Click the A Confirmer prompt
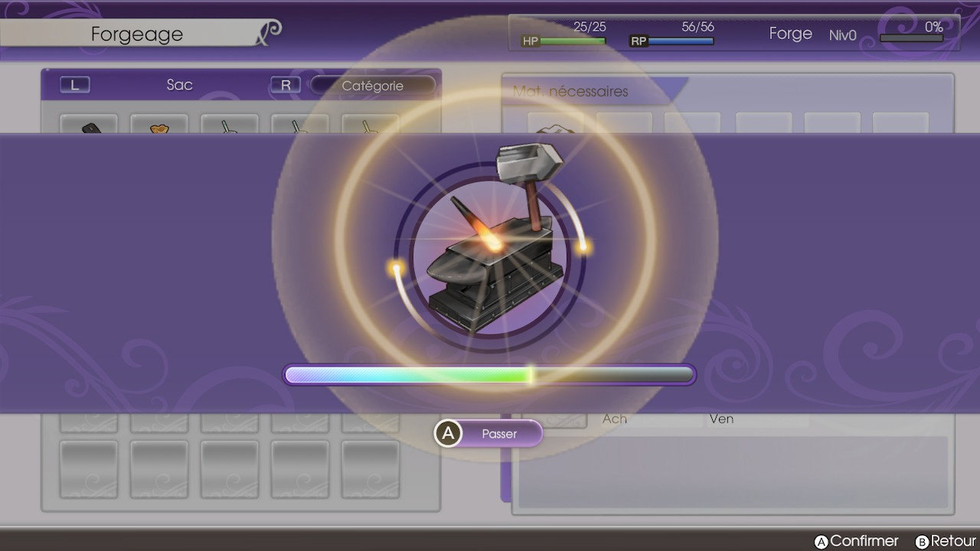The width and height of the screenshot is (980, 551). [856, 541]
